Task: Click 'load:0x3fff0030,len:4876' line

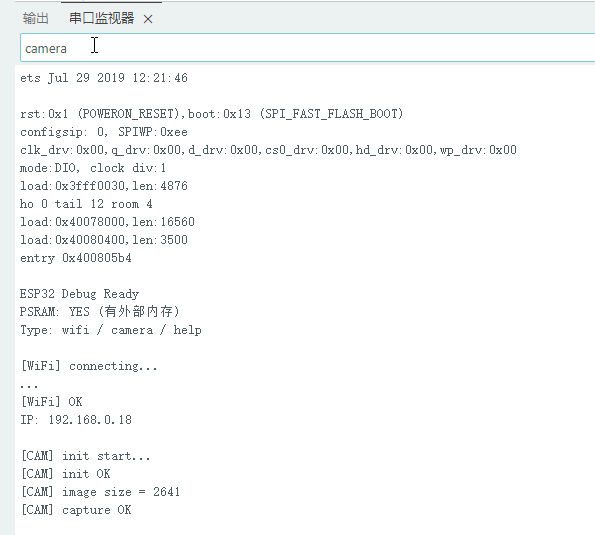Action: point(104,186)
